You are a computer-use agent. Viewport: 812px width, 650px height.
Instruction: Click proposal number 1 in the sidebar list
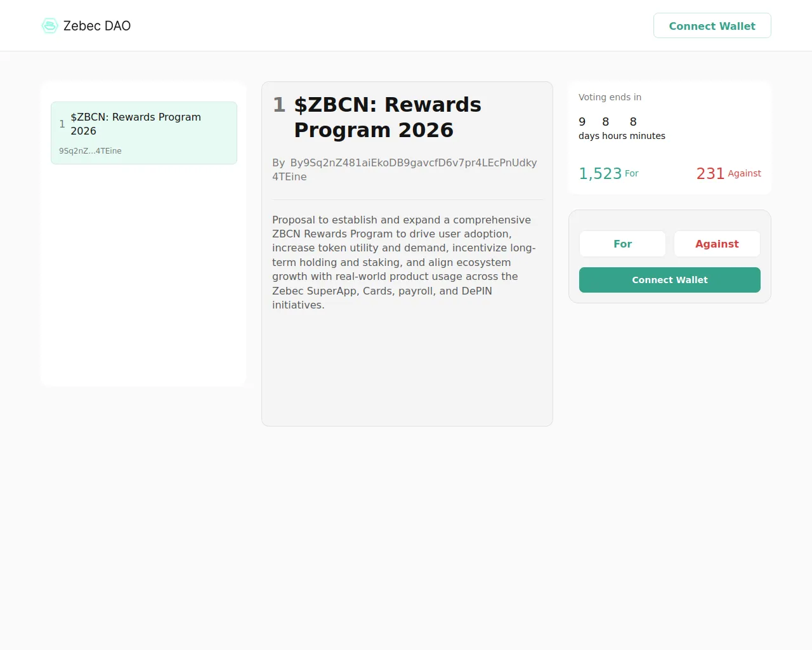coord(62,124)
